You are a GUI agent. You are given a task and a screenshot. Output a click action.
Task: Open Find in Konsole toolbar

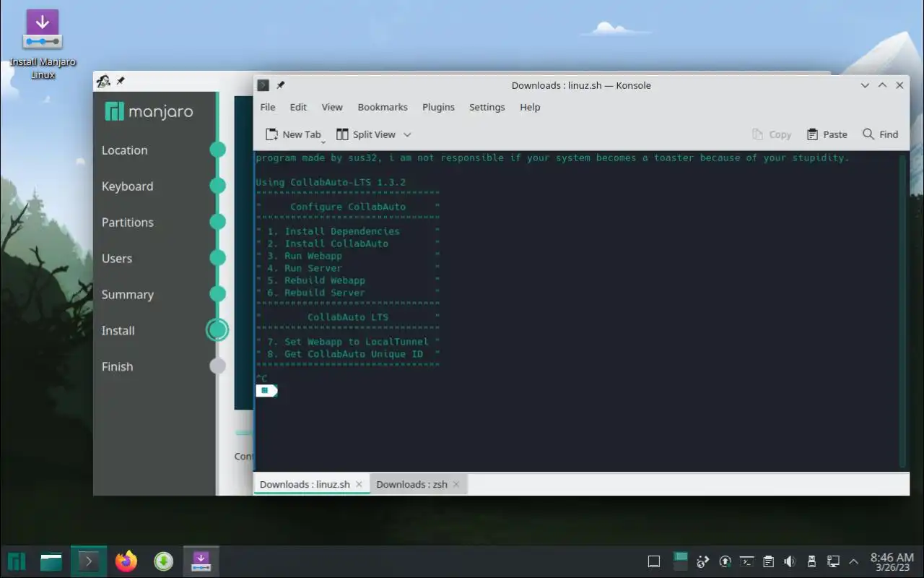[x=880, y=134]
